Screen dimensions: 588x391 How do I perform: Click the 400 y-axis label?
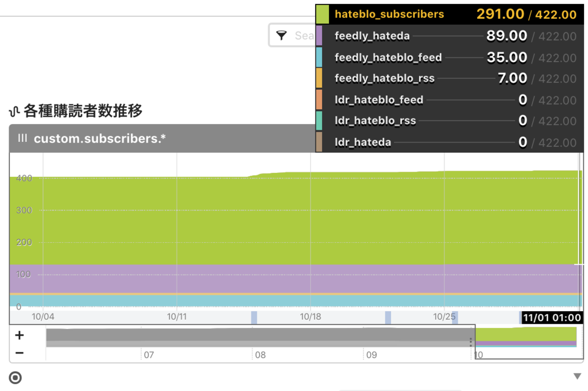(x=24, y=179)
